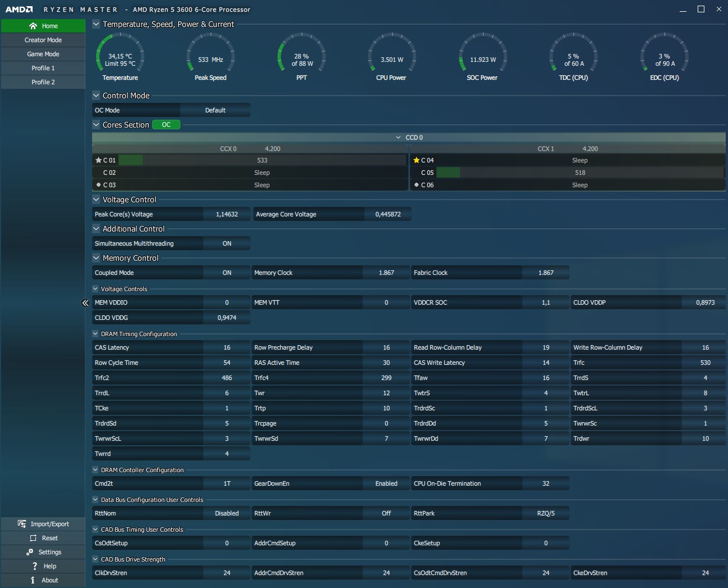Click the Fabric Clock value 1.867
728x588 pixels.
click(546, 273)
